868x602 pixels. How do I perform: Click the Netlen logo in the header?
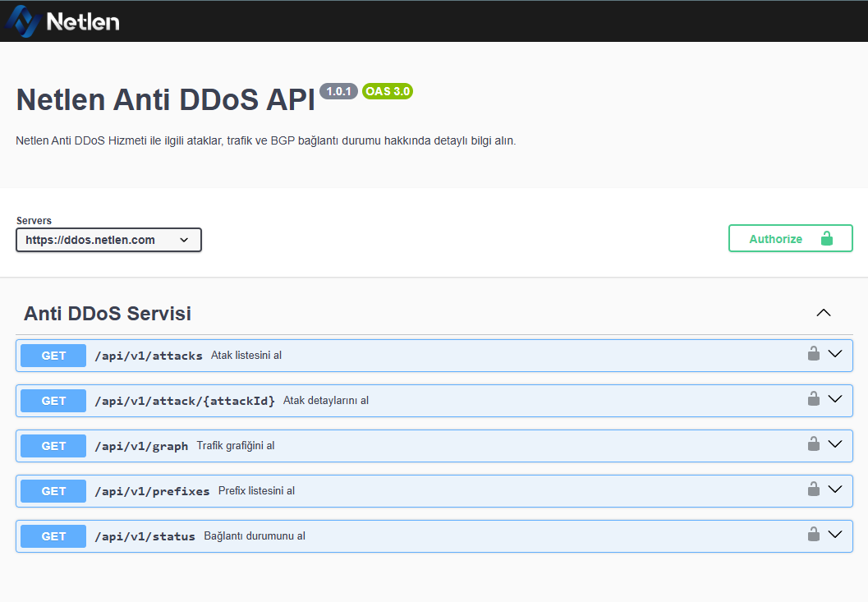pyautogui.click(x=62, y=21)
